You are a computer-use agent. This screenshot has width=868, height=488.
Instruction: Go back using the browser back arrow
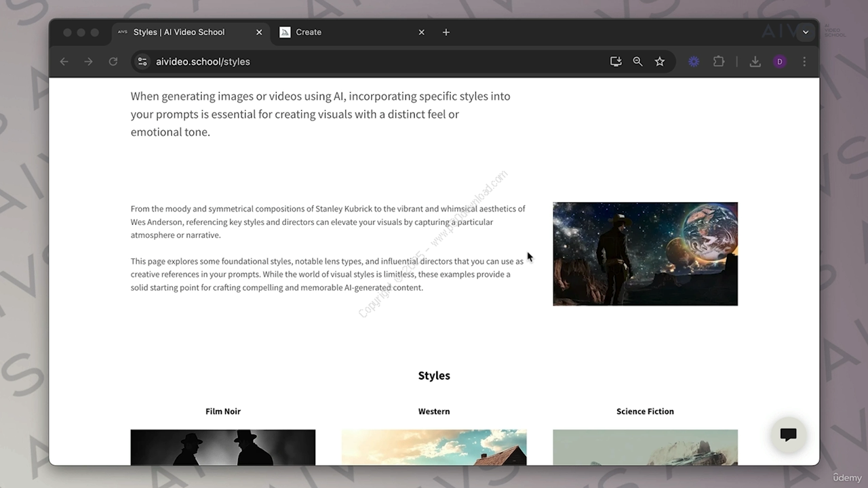[x=64, y=62]
